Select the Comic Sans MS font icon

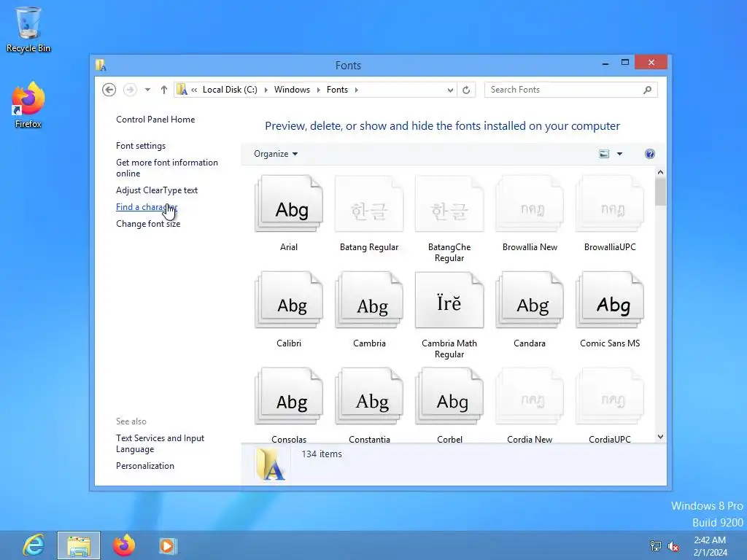click(x=610, y=300)
